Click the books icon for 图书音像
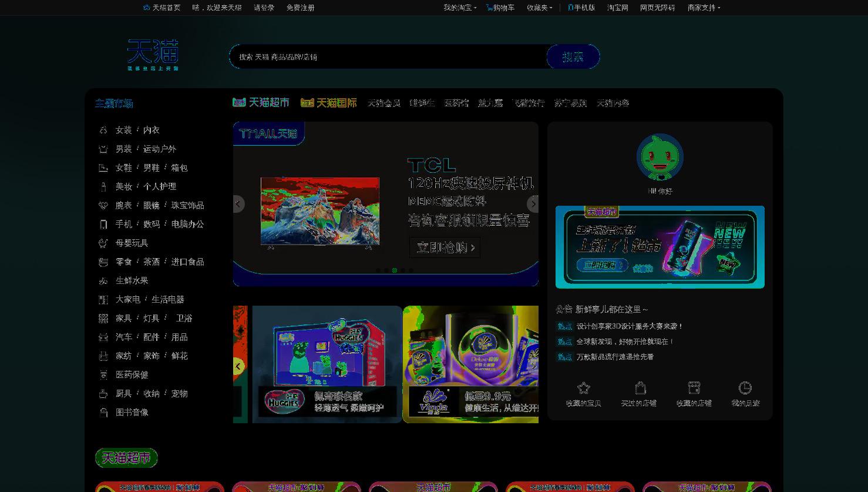 pos(103,412)
